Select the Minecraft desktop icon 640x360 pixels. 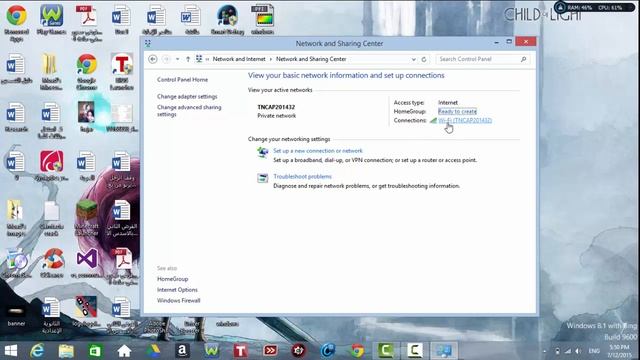coord(87,218)
